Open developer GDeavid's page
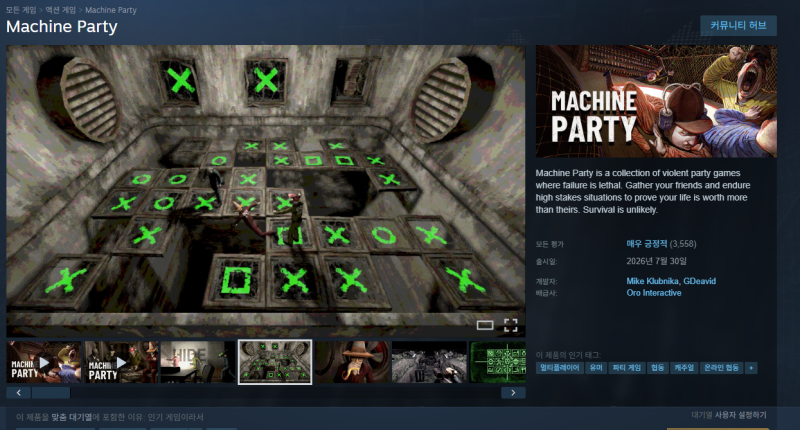Image resolution: width=800 pixels, height=430 pixels. tap(699, 281)
